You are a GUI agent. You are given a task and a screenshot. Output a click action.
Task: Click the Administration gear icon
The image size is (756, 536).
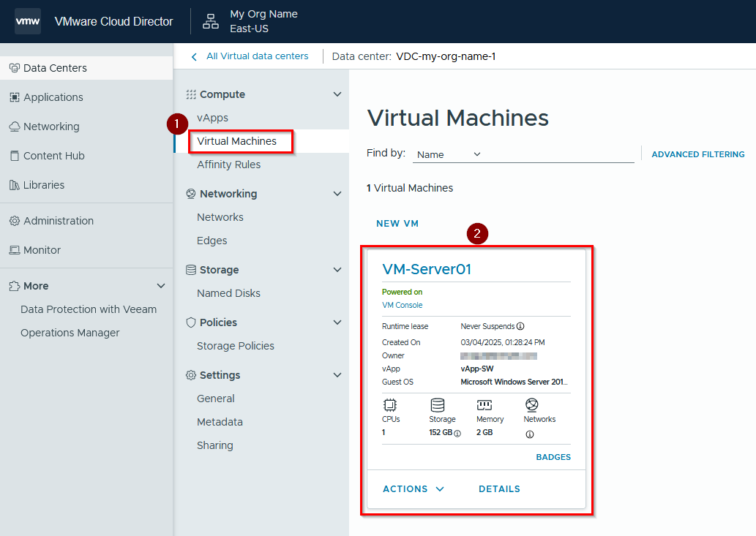15,221
